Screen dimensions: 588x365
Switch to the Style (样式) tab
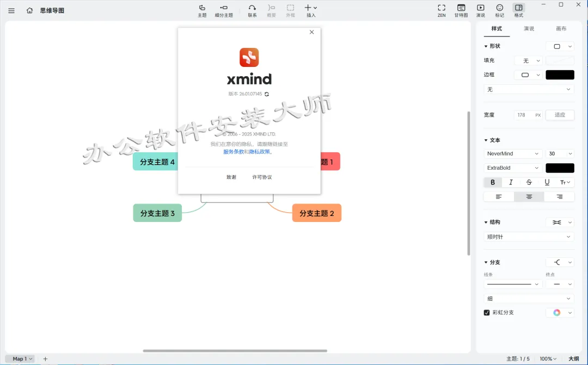point(497,29)
